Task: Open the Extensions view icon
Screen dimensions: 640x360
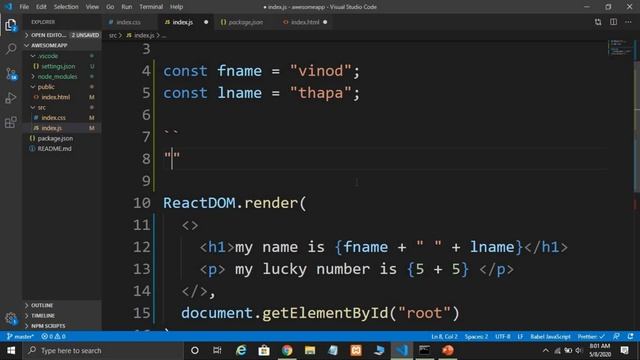Action: click(11, 122)
